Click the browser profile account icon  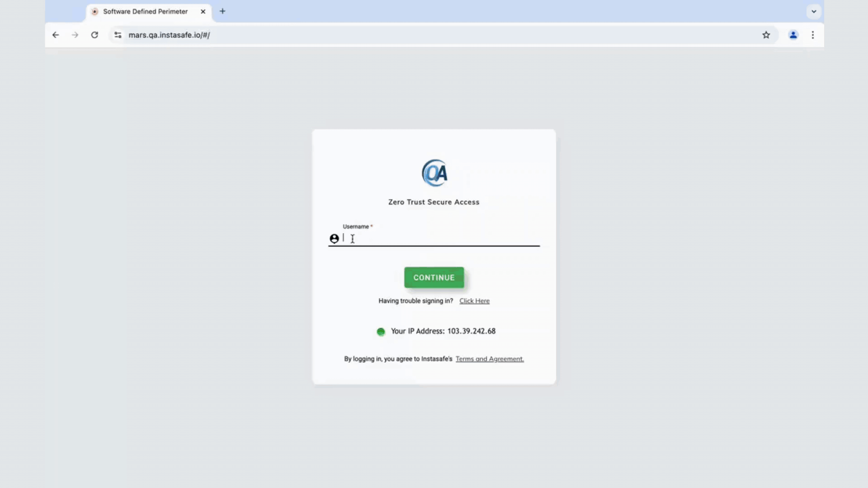click(793, 34)
